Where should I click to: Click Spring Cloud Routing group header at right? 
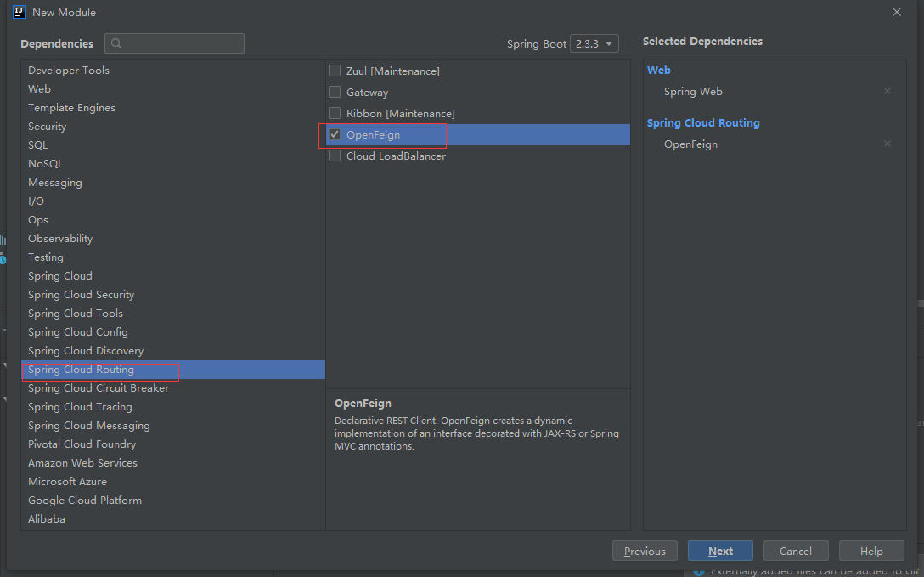[x=703, y=123]
